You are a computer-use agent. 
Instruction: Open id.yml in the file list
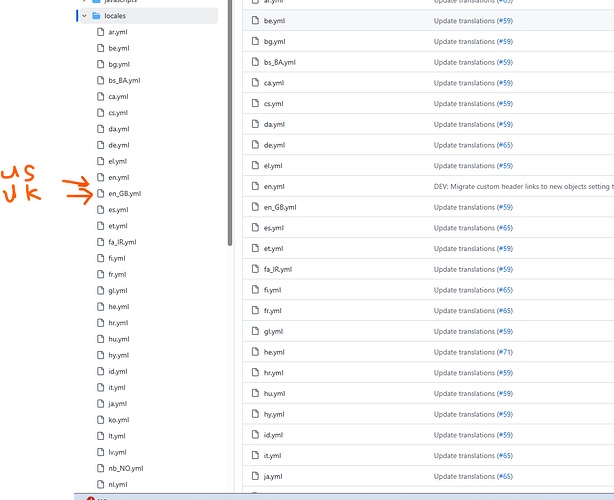pyautogui.click(x=273, y=435)
